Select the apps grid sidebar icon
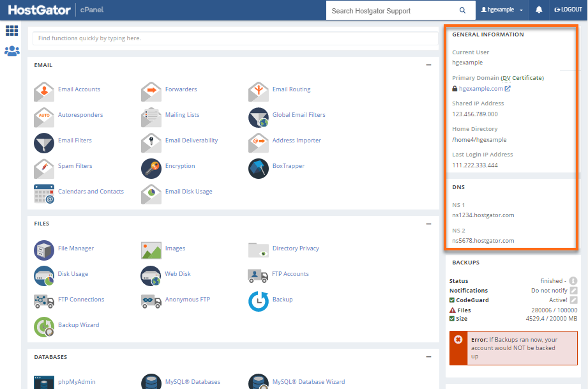The width and height of the screenshot is (588, 389). 12,31
